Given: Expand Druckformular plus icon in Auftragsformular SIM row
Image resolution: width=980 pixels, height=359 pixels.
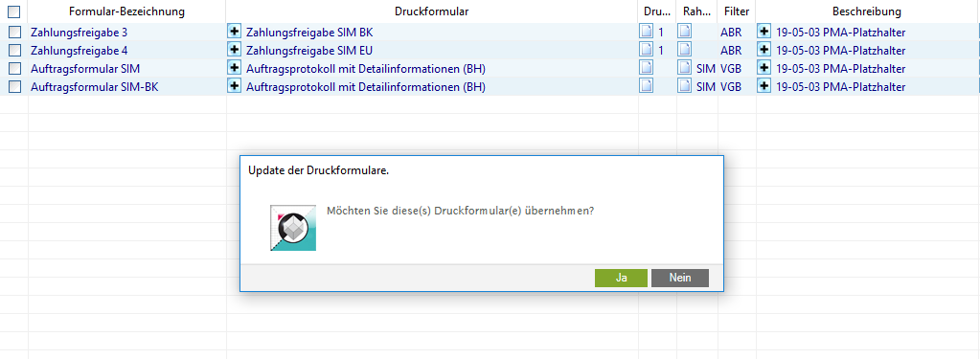Looking at the screenshot, I should pyautogui.click(x=235, y=68).
